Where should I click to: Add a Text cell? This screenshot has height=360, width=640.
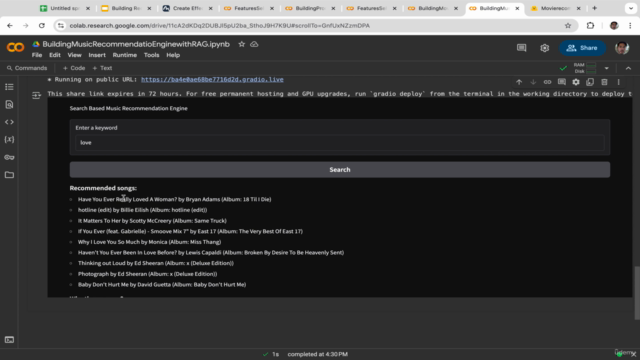(x=102, y=68)
